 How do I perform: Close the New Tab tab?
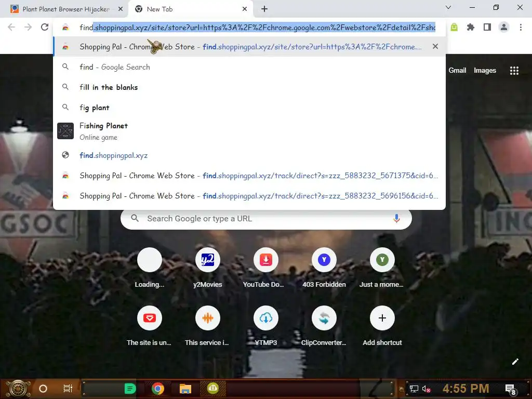click(x=245, y=9)
